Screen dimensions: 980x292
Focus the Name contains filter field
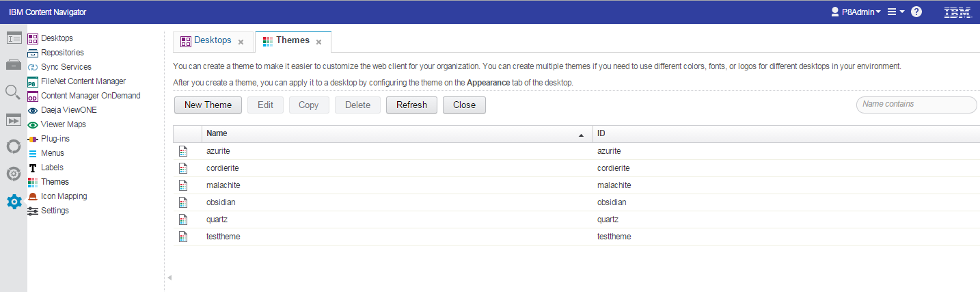point(916,105)
